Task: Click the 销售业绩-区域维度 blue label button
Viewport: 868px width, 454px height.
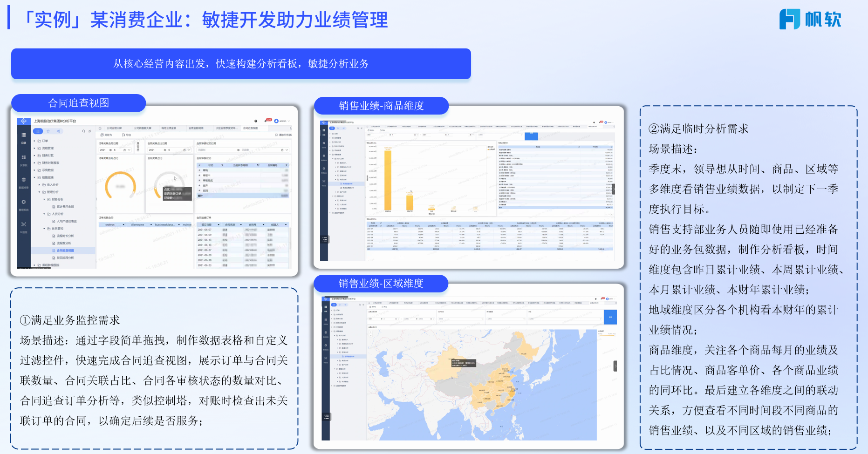Action: (x=381, y=283)
